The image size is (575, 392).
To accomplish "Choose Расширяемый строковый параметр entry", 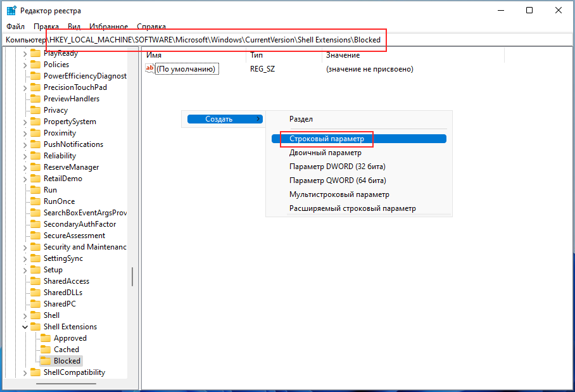I will point(359,208).
